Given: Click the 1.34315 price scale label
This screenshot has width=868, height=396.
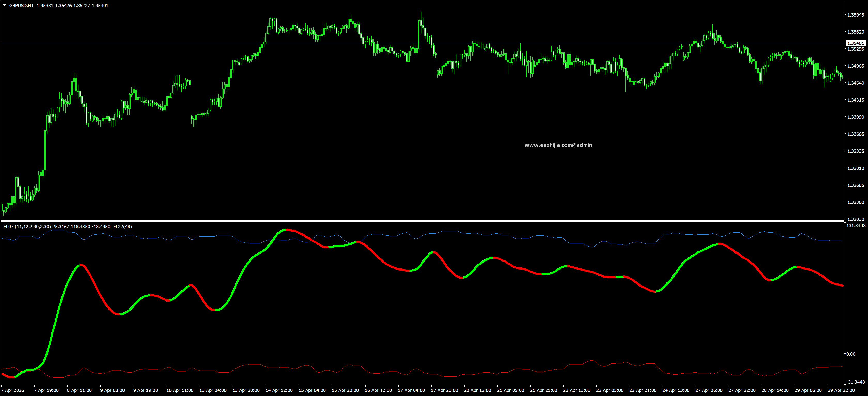Looking at the screenshot, I should [856, 100].
